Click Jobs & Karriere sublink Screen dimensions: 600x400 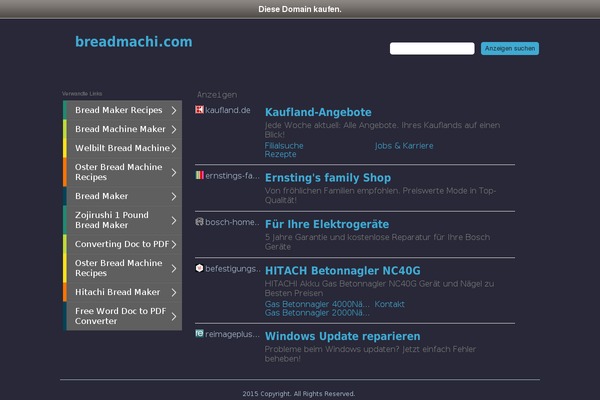404,146
